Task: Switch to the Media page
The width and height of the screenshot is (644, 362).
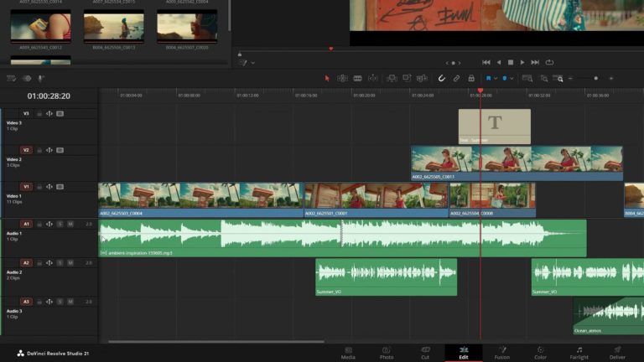Action: pyautogui.click(x=348, y=353)
